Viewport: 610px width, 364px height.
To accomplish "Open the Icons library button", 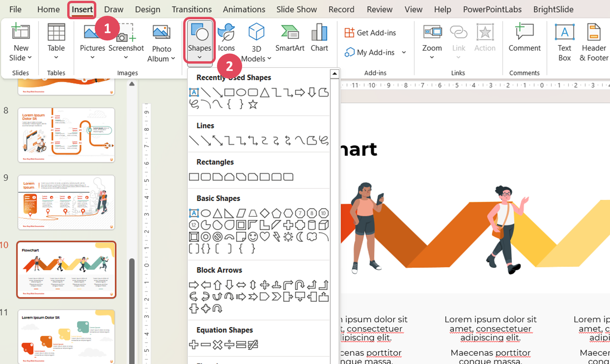I will [226, 38].
